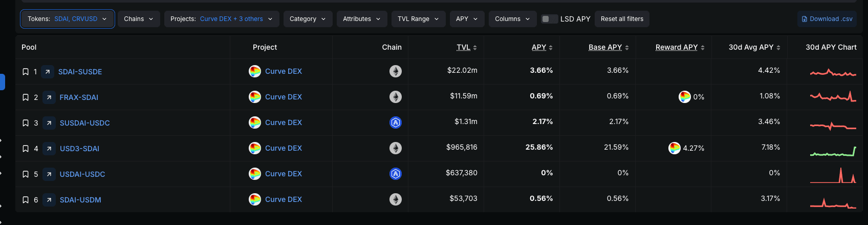Open external link arrow for SDAI-SUSDE

pos(48,72)
